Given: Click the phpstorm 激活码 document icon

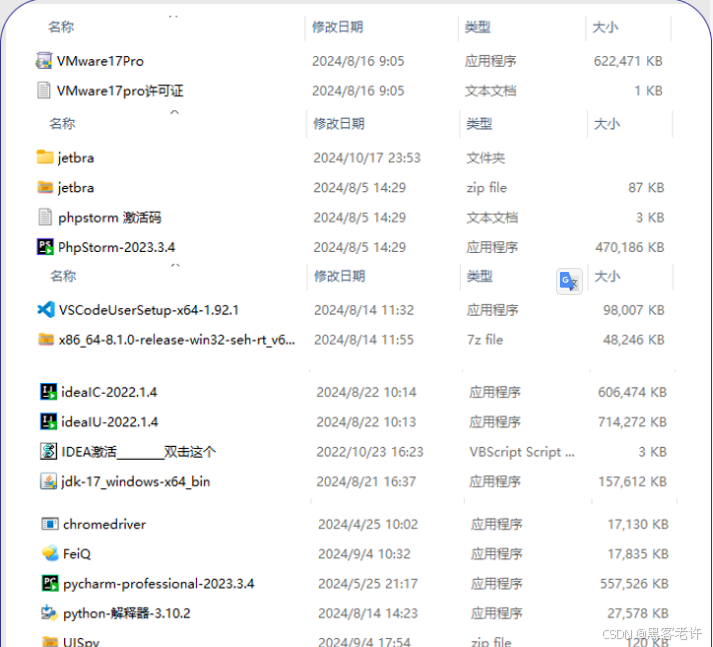Looking at the screenshot, I should (45, 217).
